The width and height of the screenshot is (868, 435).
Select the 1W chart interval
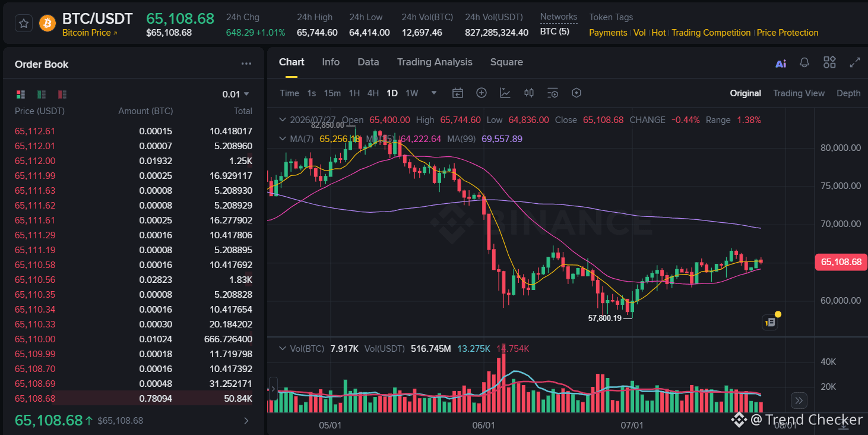tap(412, 93)
